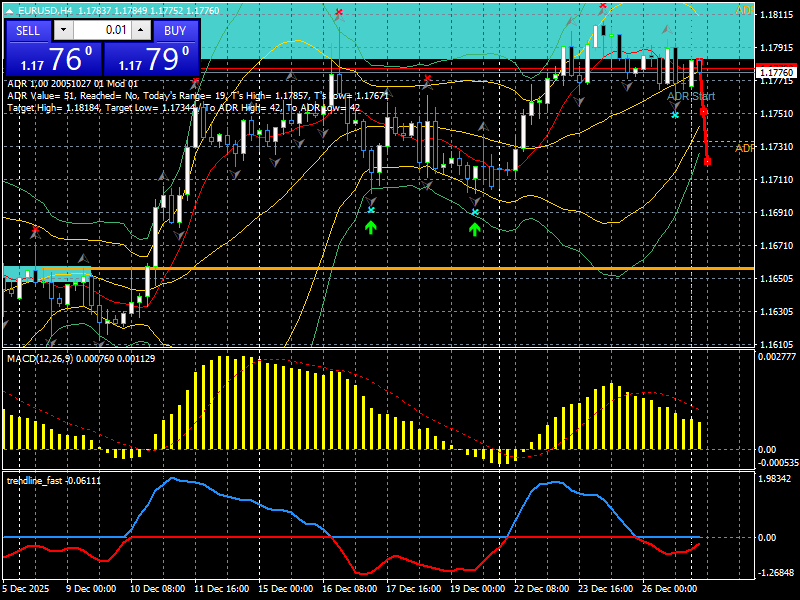Click the 1.18115 price scale label
Image resolution: width=800 pixels, height=600 pixels.
(x=777, y=15)
